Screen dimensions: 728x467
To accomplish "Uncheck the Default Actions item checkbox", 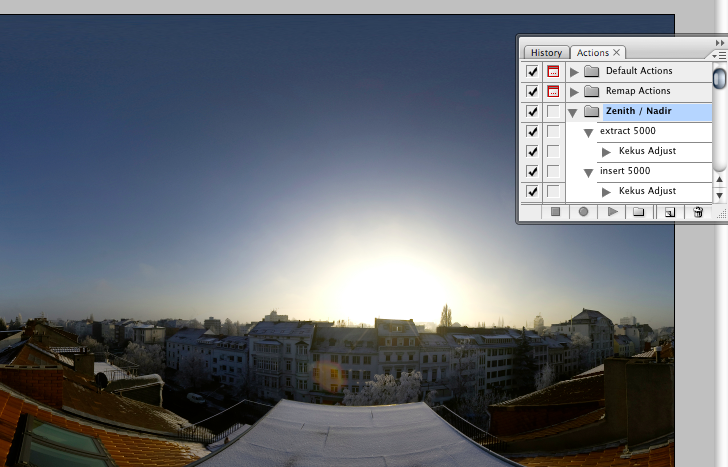I will click(x=532, y=72).
